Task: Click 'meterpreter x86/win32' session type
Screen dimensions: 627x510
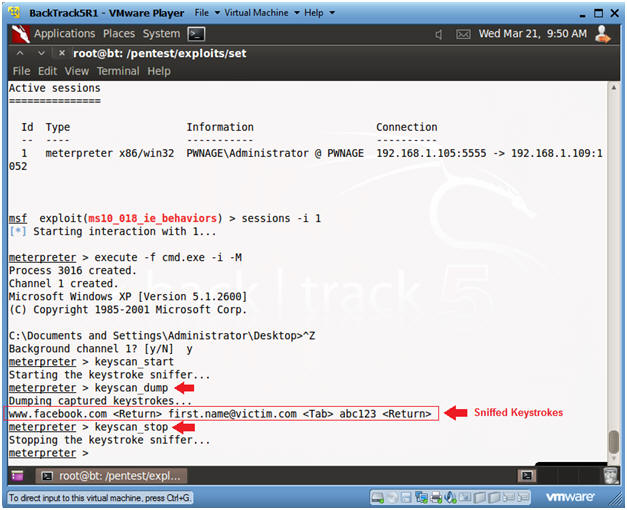Action: [x=110, y=153]
